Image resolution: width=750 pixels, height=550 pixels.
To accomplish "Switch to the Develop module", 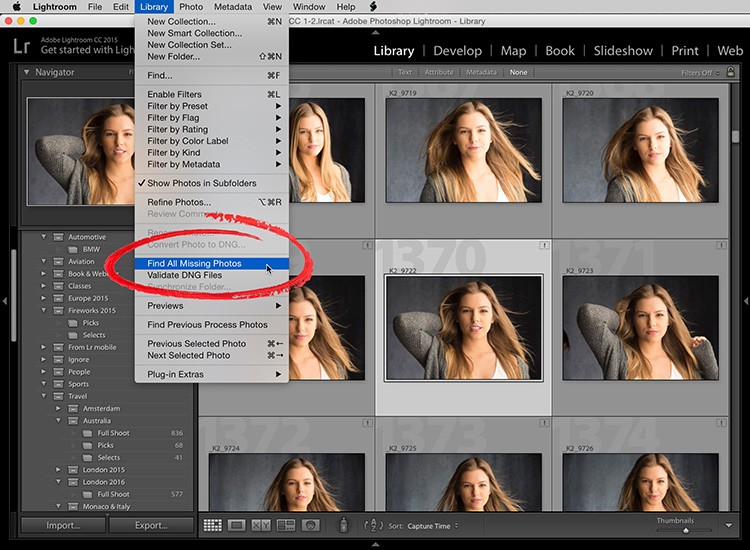I will coord(457,51).
